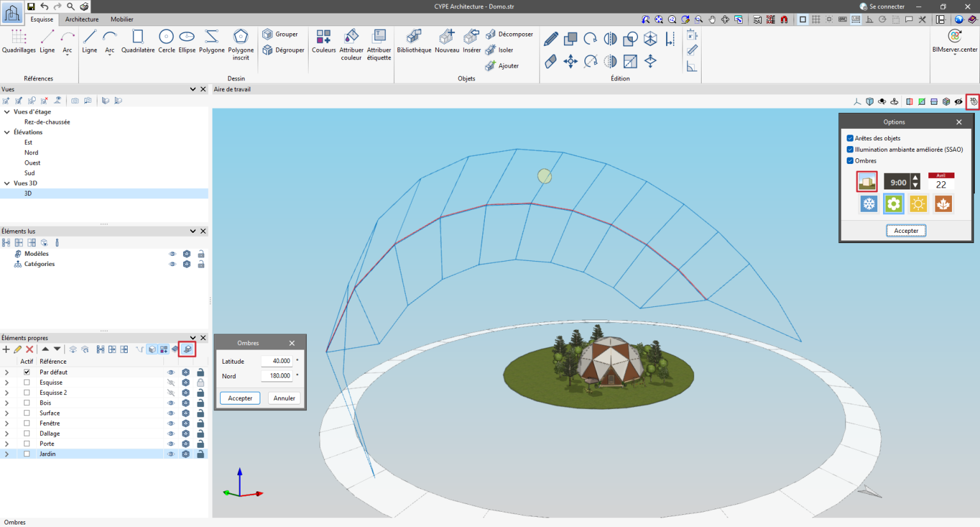Viewport: 980px width, 527px height.
Task: Accept the Ombres dialog settings
Action: click(239, 397)
